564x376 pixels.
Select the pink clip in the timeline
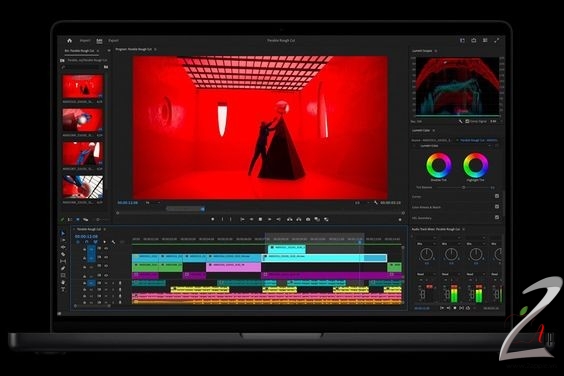[233, 267]
